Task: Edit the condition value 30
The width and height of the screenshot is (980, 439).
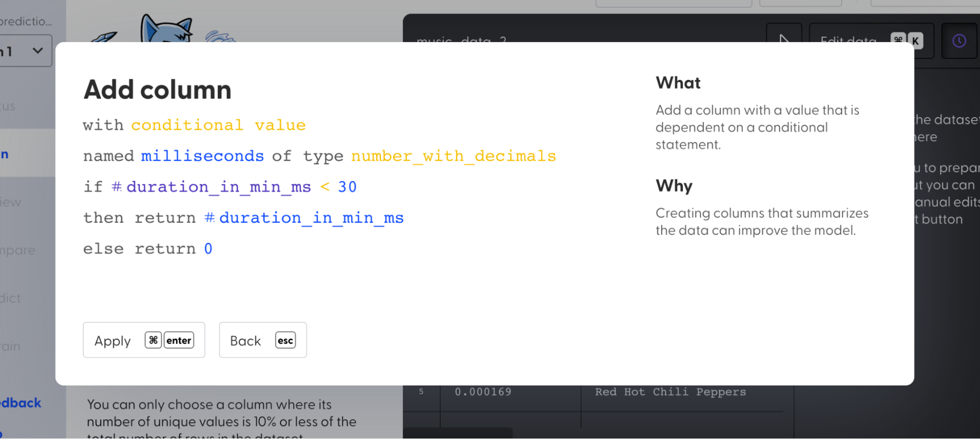Action: point(347,187)
